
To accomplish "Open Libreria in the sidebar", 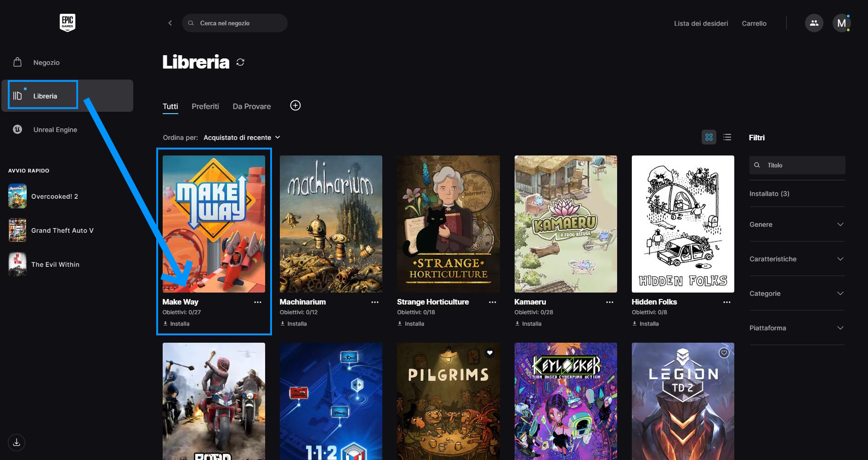I will click(x=68, y=96).
